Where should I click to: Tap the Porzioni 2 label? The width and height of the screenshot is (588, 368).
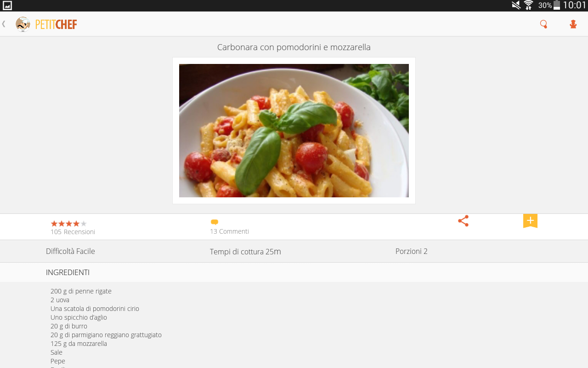point(412,251)
